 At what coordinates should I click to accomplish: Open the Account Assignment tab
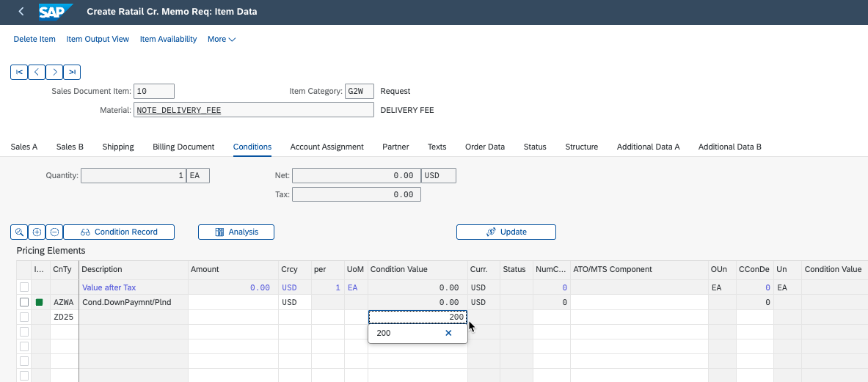[x=327, y=147]
